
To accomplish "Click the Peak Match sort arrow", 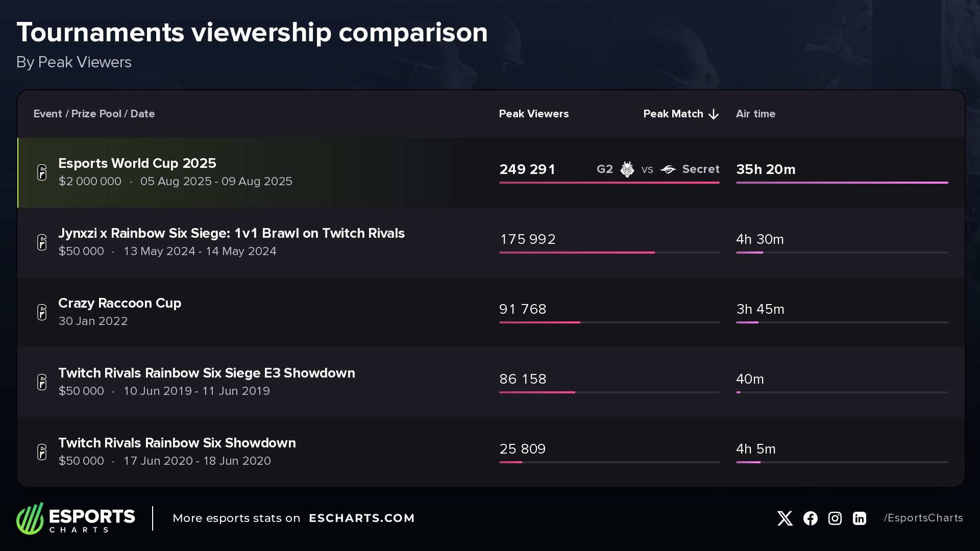I will pos(714,114).
